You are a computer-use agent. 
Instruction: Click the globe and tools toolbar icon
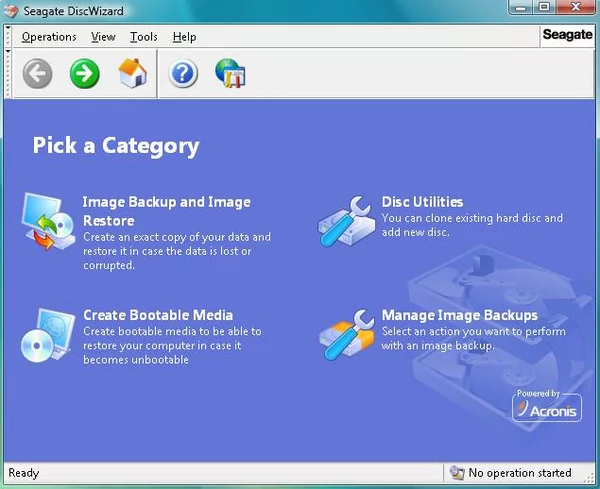(x=230, y=73)
